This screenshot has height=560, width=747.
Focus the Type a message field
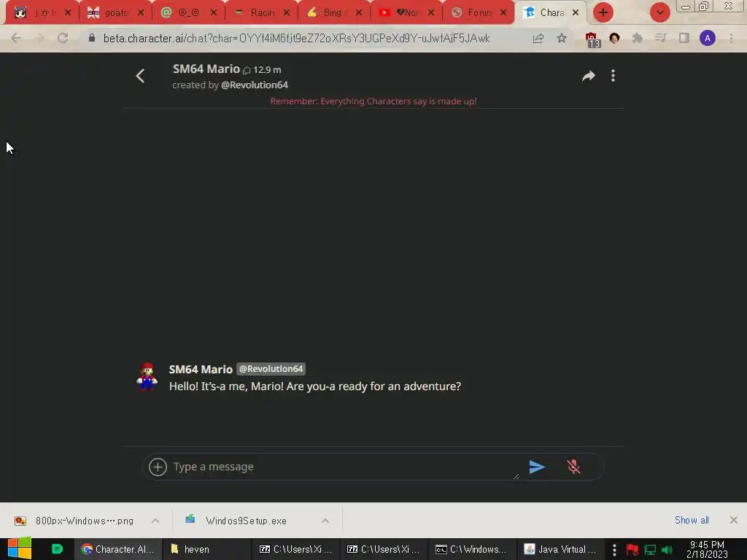tap(345, 467)
